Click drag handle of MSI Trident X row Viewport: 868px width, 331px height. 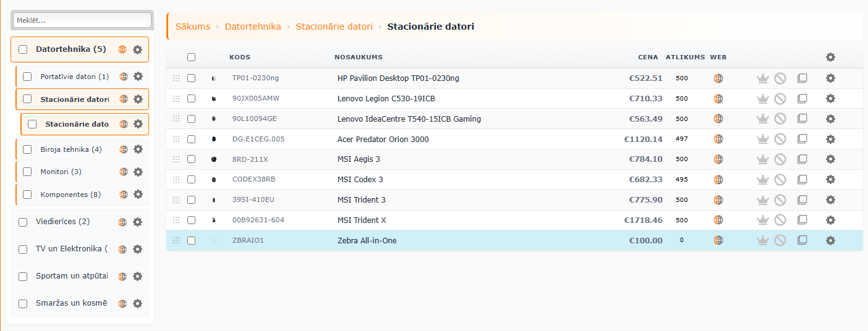[x=176, y=220]
